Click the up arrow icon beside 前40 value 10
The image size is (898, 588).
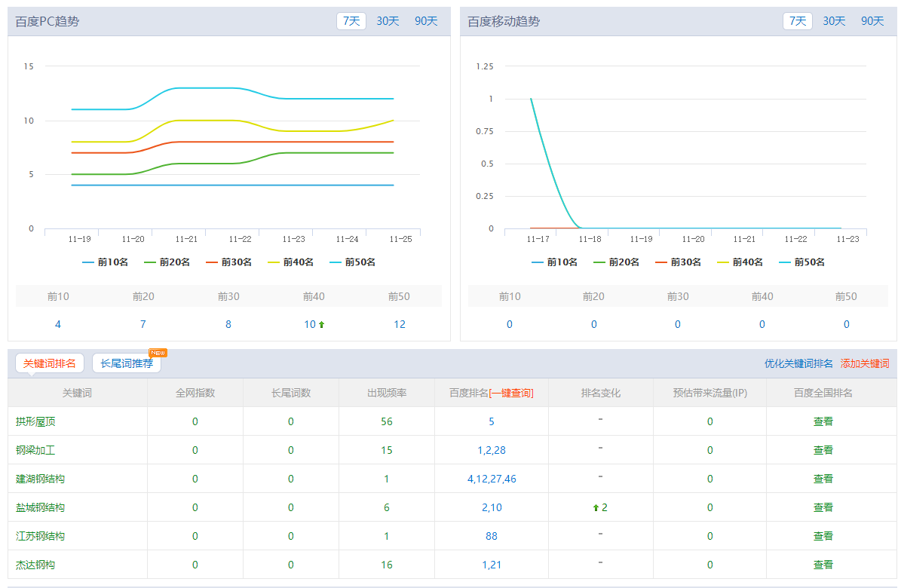[322, 325]
